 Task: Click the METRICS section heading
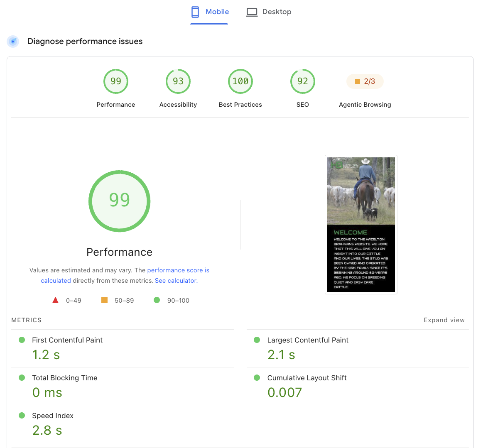click(27, 320)
